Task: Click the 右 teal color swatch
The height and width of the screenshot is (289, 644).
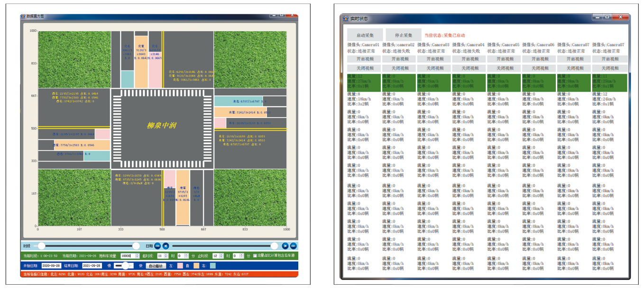Action: tap(213, 266)
